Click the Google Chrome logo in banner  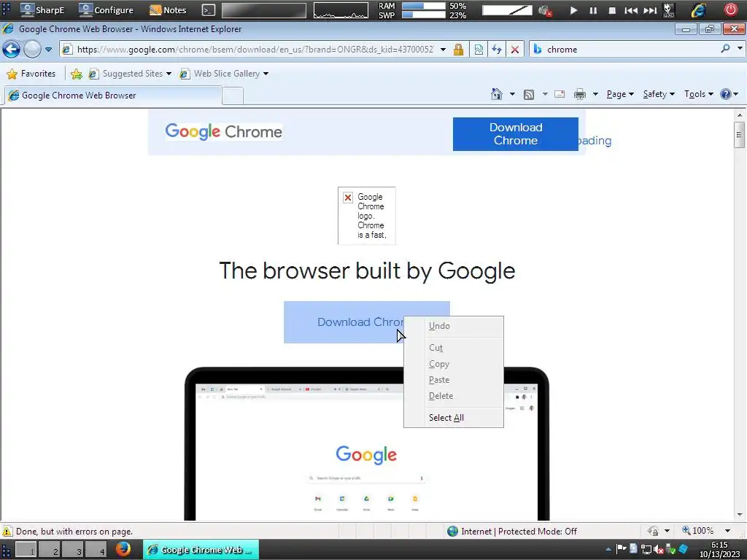[223, 131]
